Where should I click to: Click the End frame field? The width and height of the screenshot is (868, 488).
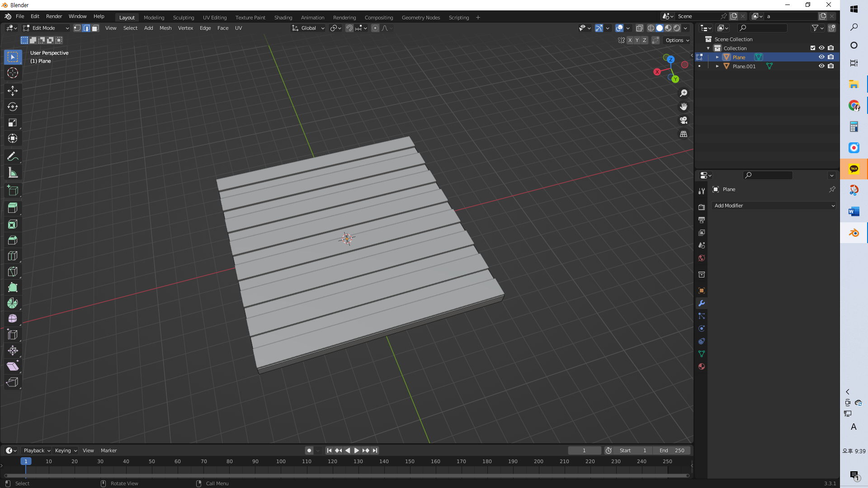pyautogui.click(x=672, y=450)
